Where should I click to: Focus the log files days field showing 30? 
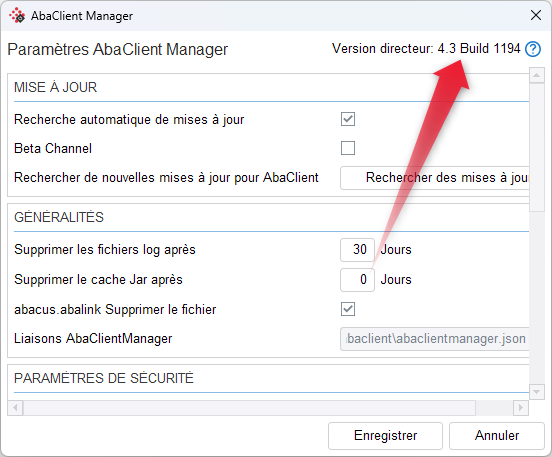(357, 250)
